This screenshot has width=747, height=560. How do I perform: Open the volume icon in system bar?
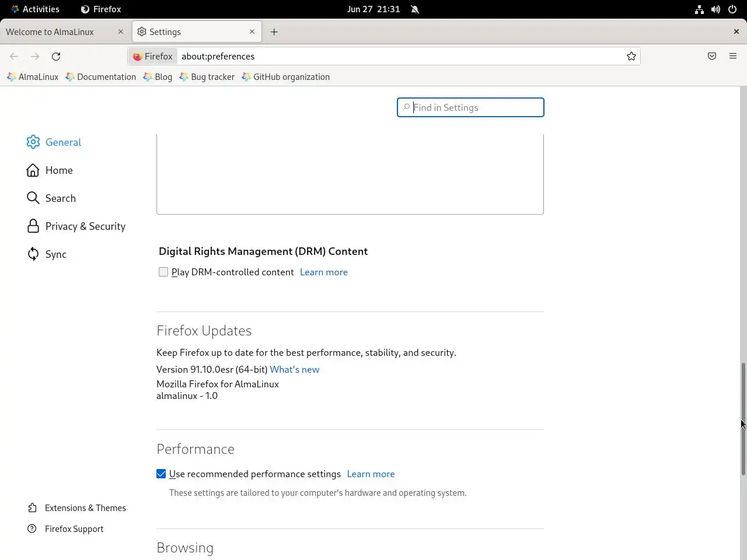coord(715,9)
